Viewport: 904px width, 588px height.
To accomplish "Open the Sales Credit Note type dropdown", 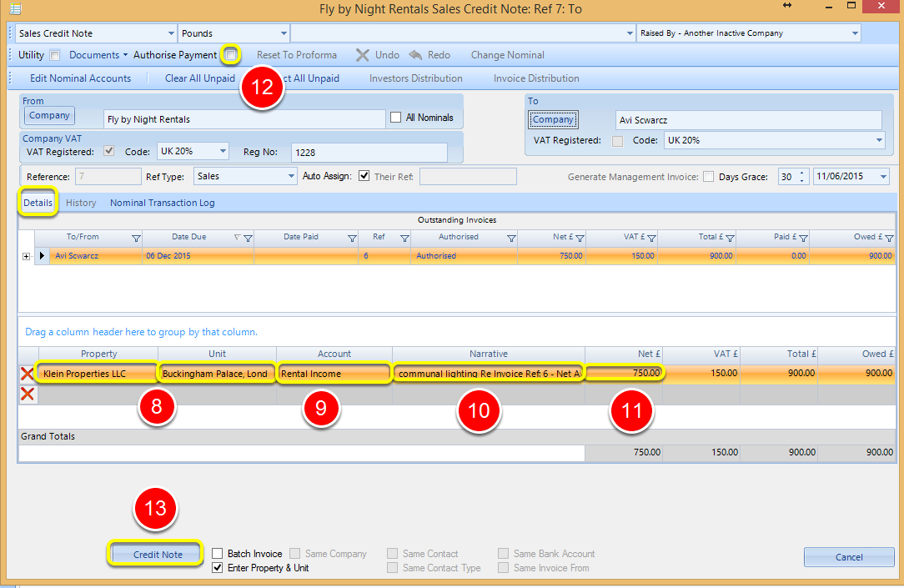I will 171,33.
